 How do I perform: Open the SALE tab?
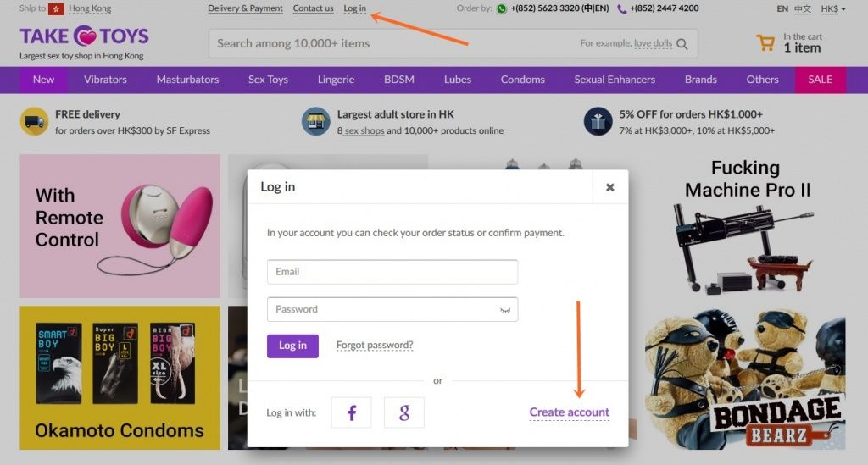[821, 80]
